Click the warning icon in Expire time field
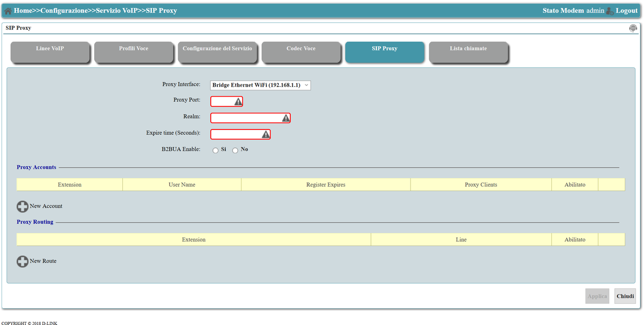The image size is (644, 325). pyautogui.click(x=266, y=135)
